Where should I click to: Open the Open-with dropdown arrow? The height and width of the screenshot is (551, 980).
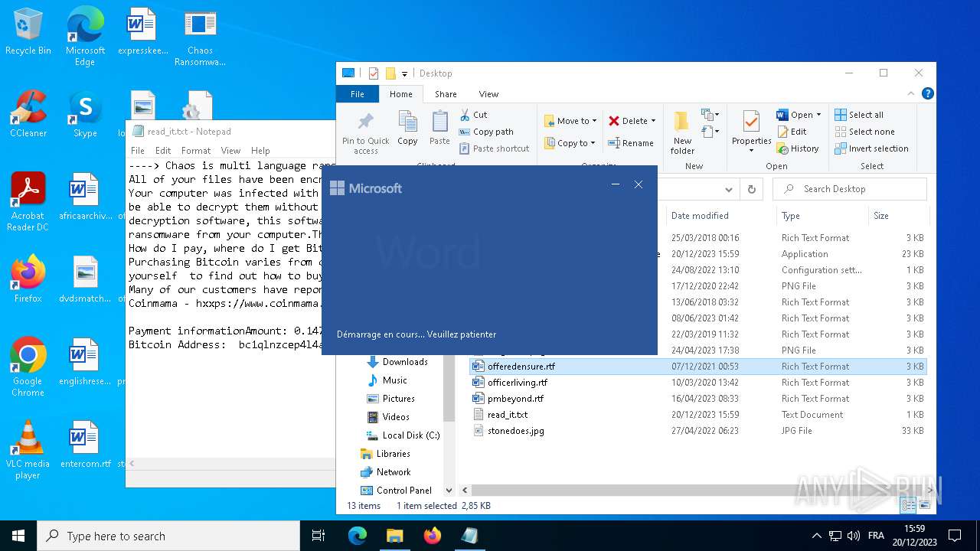[x=818, y=115]
